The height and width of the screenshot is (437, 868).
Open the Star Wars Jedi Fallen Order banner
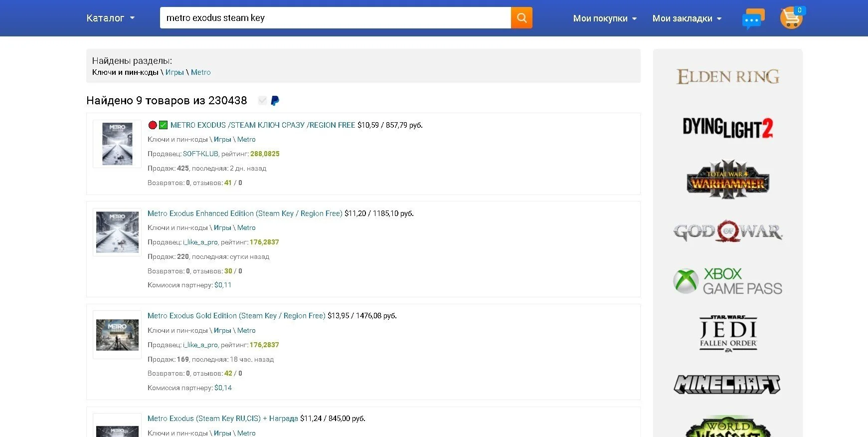[x=728, y=333]
